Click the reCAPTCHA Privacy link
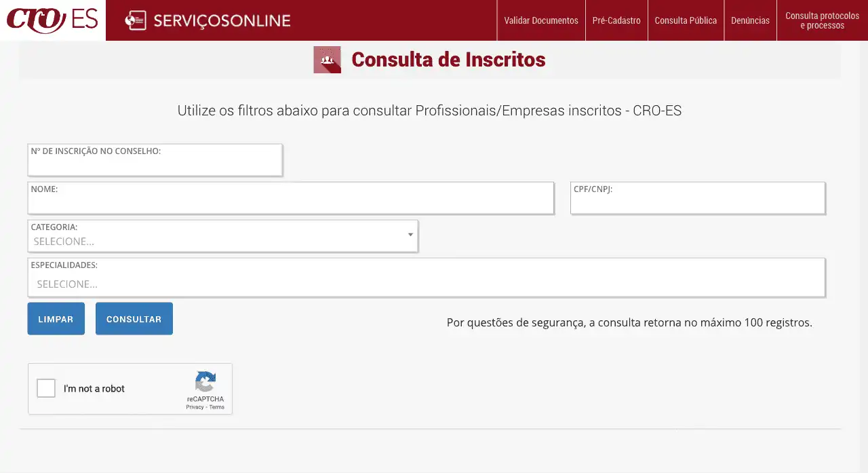This screenshot has height=473, width=868. pyautogui.click(x=195, y=407)
